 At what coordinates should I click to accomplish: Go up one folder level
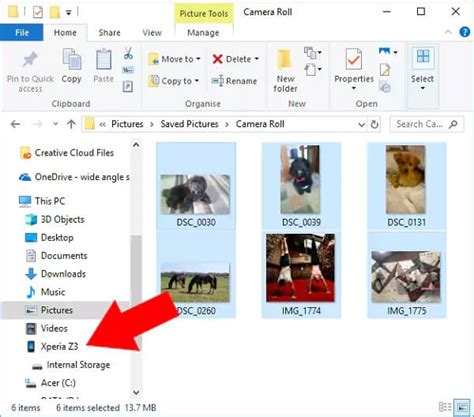coord(71,124)
